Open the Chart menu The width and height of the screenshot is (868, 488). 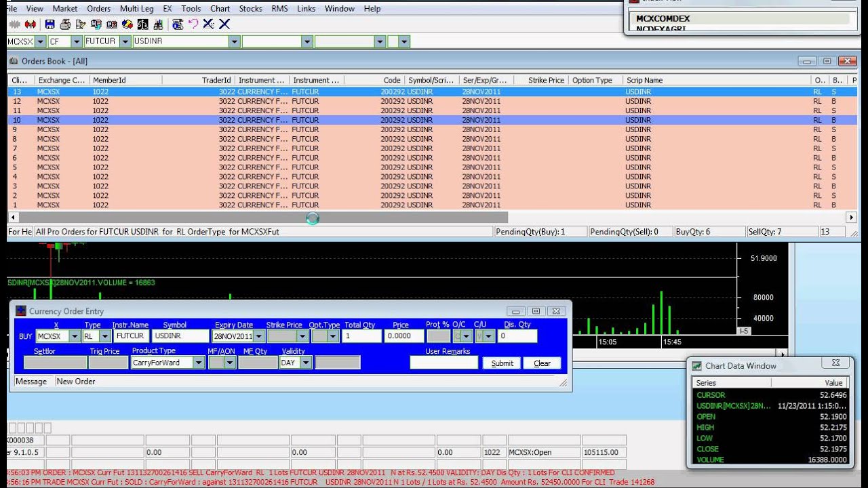tap(220, 9)
